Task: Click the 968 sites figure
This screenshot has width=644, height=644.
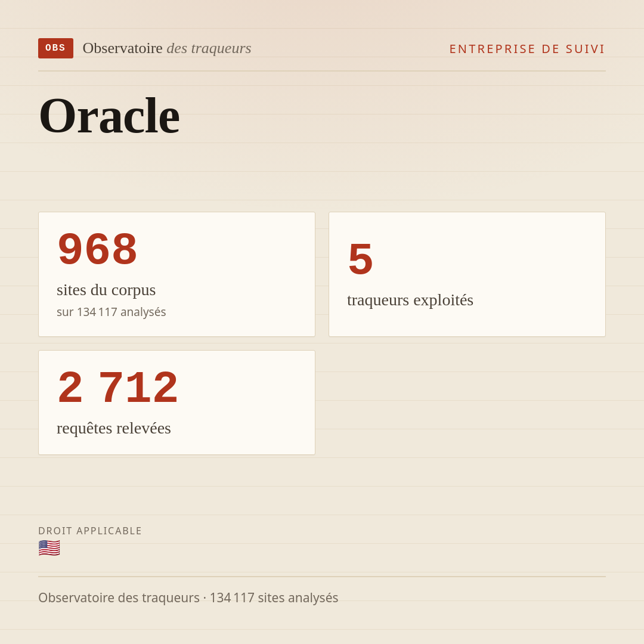Action: tap(97, 249)
